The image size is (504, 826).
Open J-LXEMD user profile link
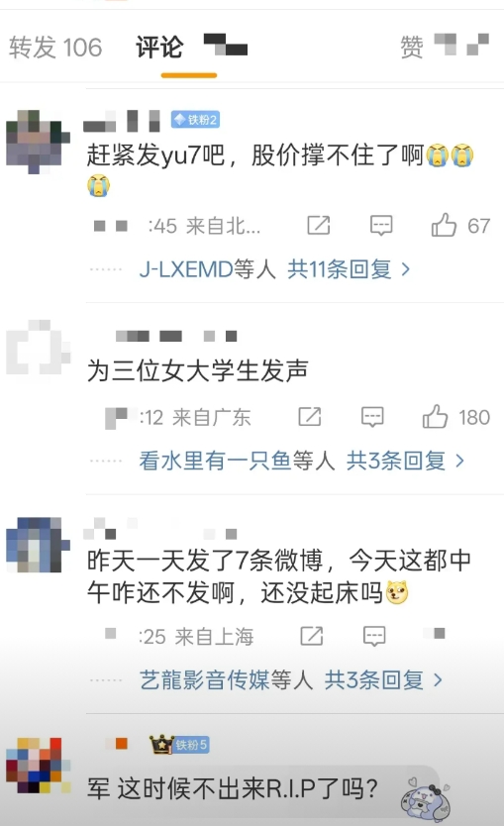tap(186, 269)
